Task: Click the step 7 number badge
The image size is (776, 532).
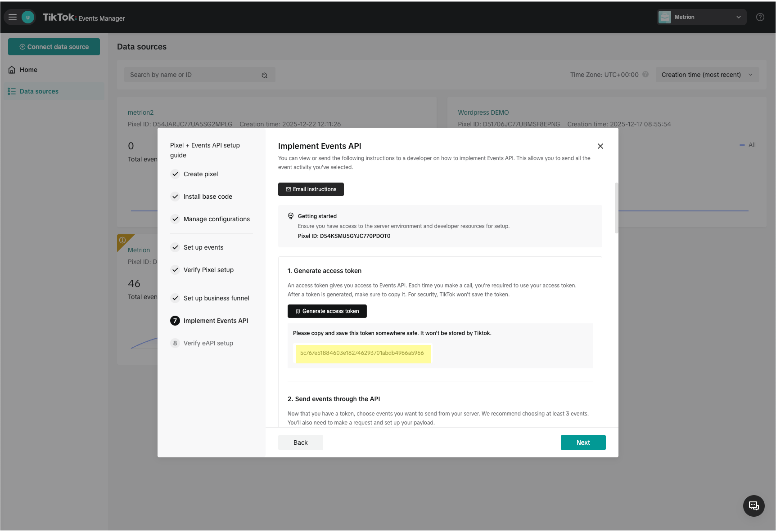Action: click(175, 321)
